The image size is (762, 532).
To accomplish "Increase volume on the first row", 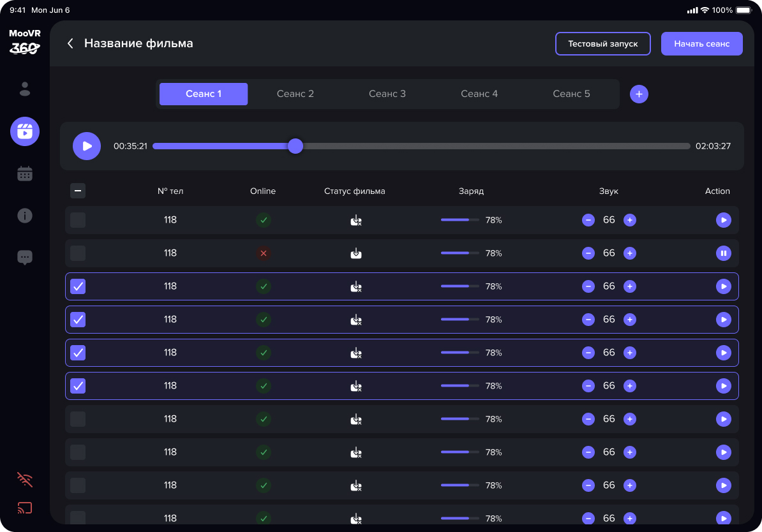I will 629,220.
